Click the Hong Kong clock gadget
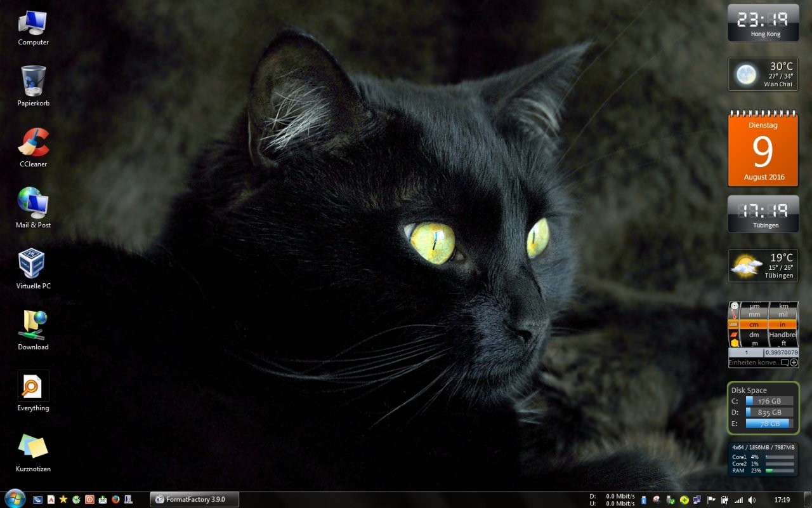This screenshot has width=812, height=508. 763,23
